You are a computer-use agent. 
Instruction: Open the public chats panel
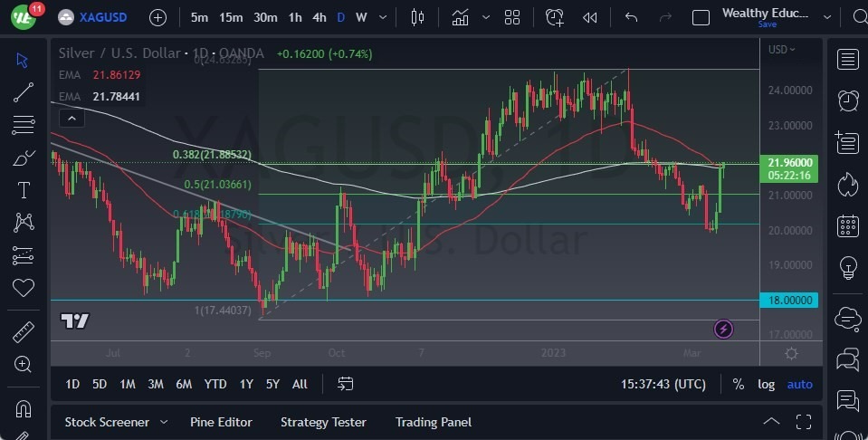click(x=847, y=319)
